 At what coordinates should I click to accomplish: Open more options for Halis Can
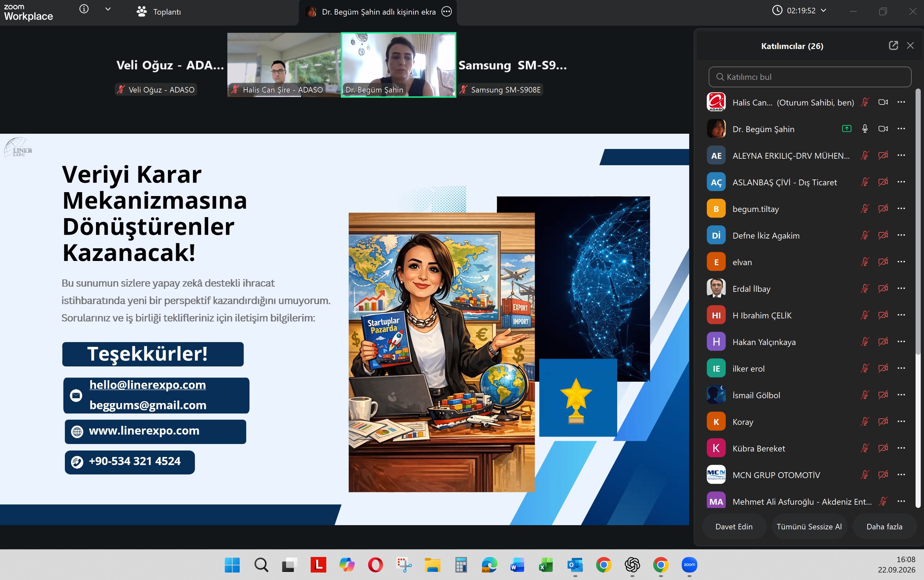[x=901, y=103]
